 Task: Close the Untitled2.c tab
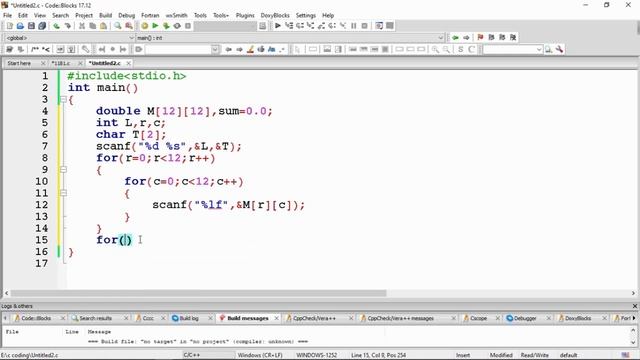click(x=129, y=63)
